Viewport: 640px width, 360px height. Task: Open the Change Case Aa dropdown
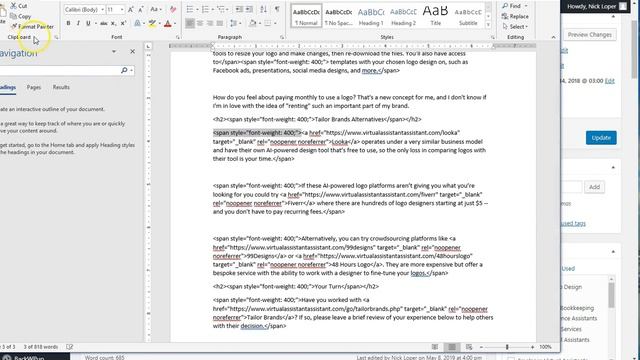[x=156, y=9]
